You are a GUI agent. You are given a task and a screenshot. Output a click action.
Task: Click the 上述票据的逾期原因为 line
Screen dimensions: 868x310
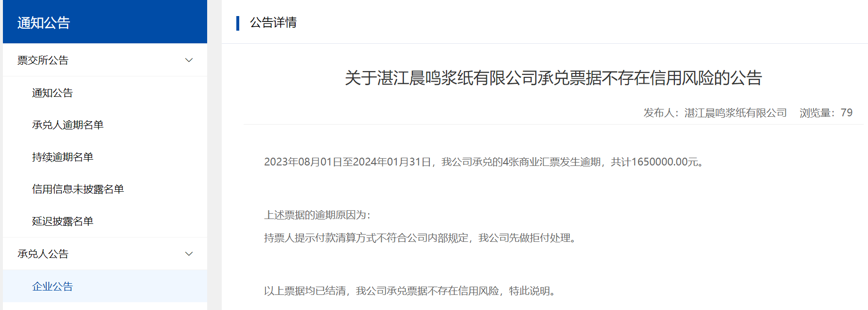click(x=318, y=215)
